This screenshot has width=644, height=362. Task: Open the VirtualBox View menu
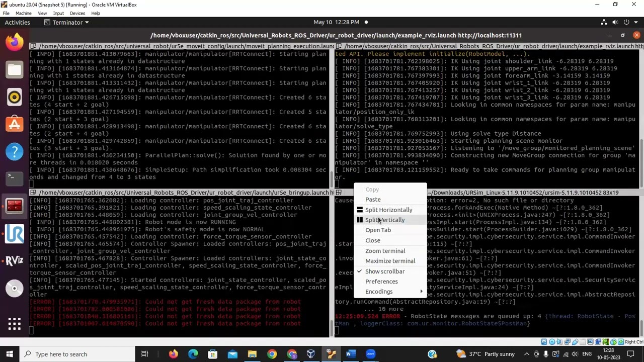pos(42,14)
